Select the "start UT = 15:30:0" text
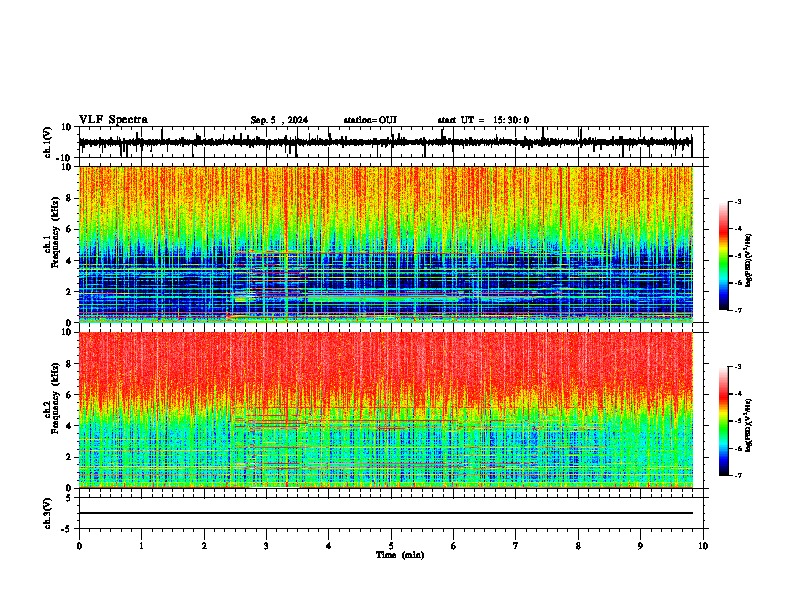This screenshot has width=792, height=612. tap(483, 120)
